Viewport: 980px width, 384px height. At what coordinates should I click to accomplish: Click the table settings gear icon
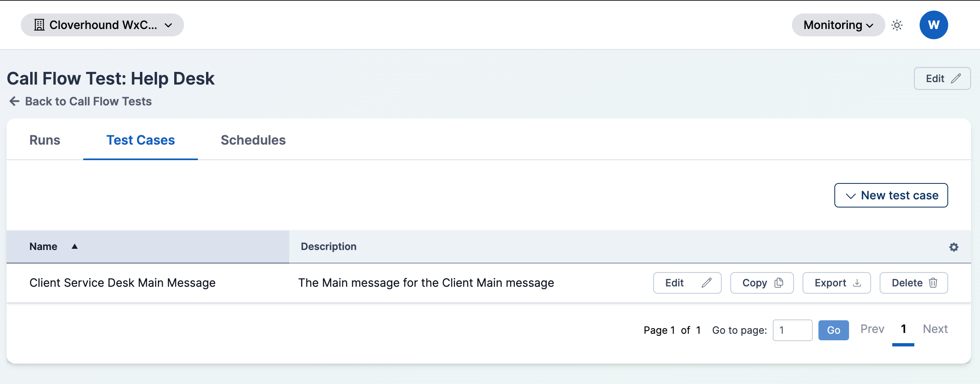(953, 247)
